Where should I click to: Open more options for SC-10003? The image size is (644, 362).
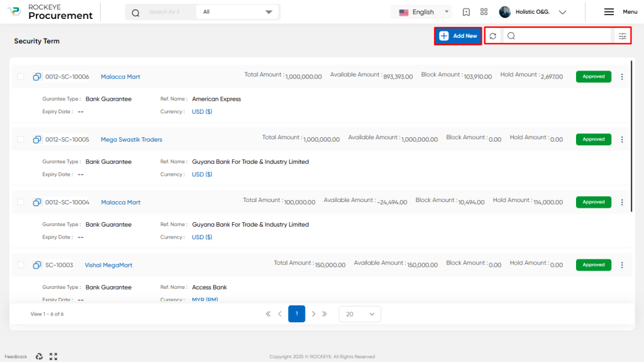coord(622,265)
